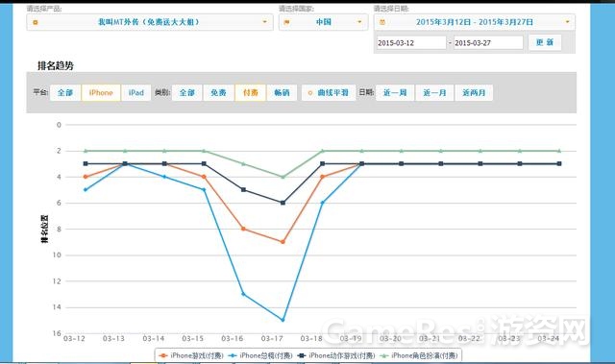Select the iPhone platform tab
This screenshot has height=364, width=615.
101,93
